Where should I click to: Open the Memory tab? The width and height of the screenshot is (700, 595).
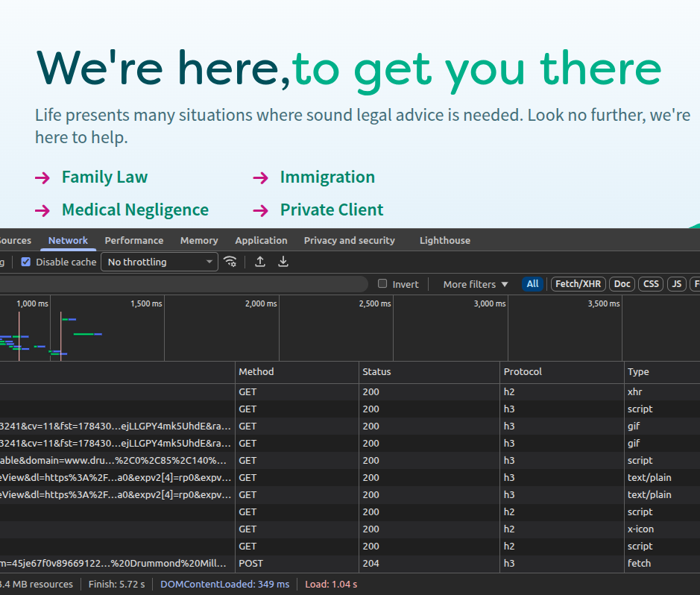coord(199,241)
